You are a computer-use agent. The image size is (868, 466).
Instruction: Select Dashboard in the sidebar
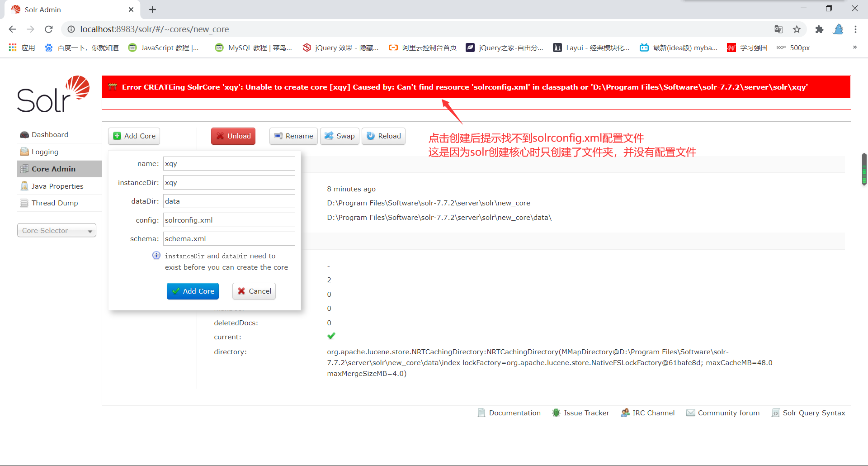pyautogui.click(x=49, y=134)
